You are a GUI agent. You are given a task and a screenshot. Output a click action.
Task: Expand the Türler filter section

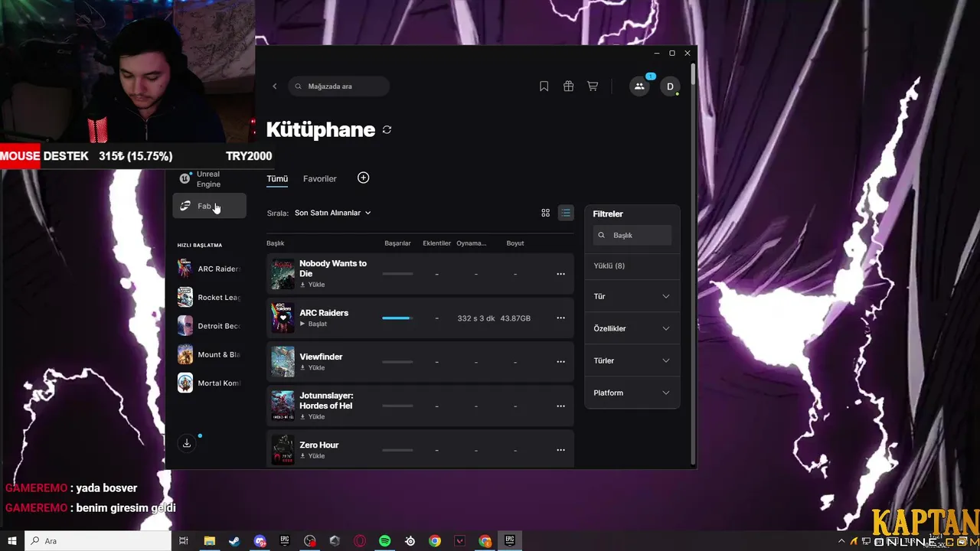(632, 360)
